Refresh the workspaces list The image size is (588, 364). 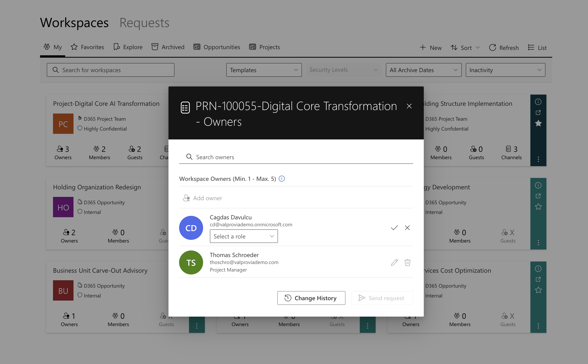pyautogui.click(x=504, y=47)
